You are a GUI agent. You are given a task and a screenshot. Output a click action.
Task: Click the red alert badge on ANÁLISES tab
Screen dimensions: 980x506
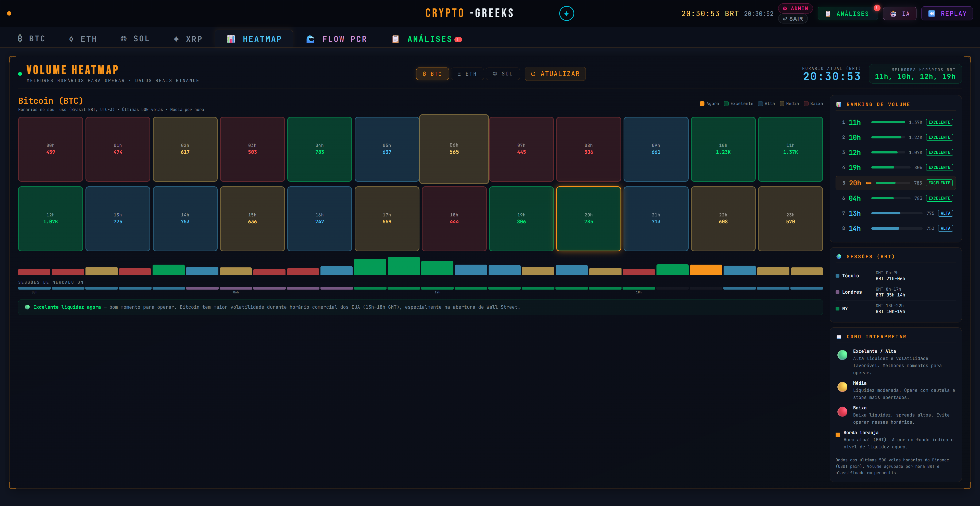(x=458, y=40)
